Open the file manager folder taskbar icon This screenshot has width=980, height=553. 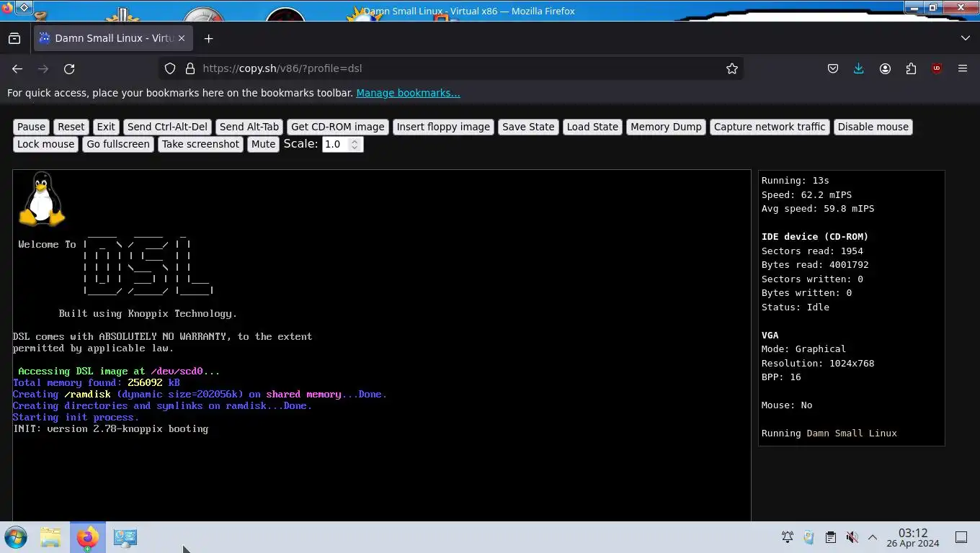(x=50, y=537)
